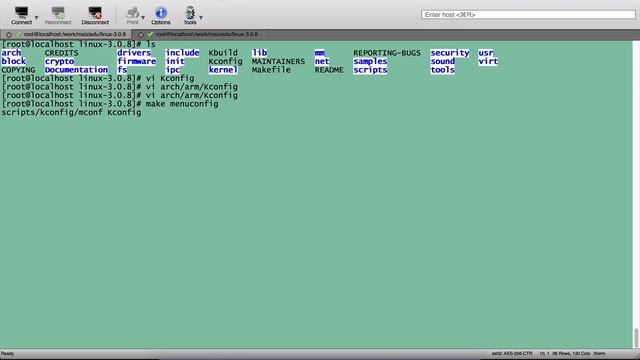Screen dimensions: 640x360
Task: Click the 'COPYING' file name
Action: pyautogui.click(x=18, y=70)
